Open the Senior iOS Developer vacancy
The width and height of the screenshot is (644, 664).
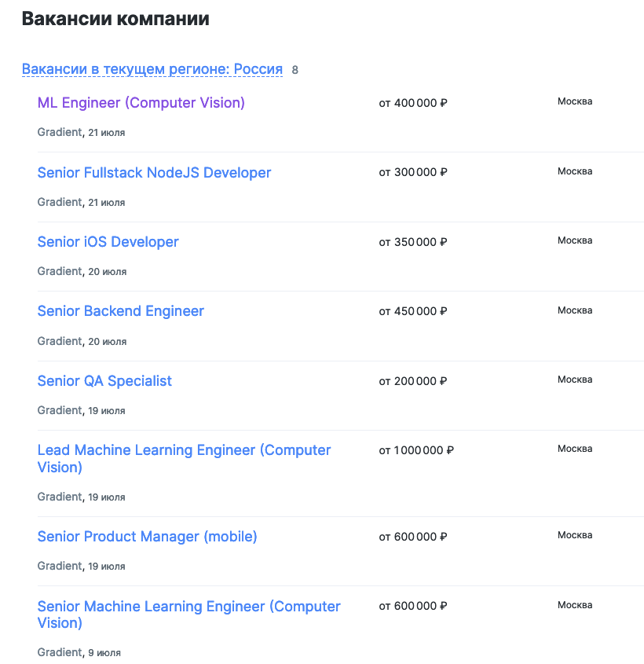click(108, 242)
